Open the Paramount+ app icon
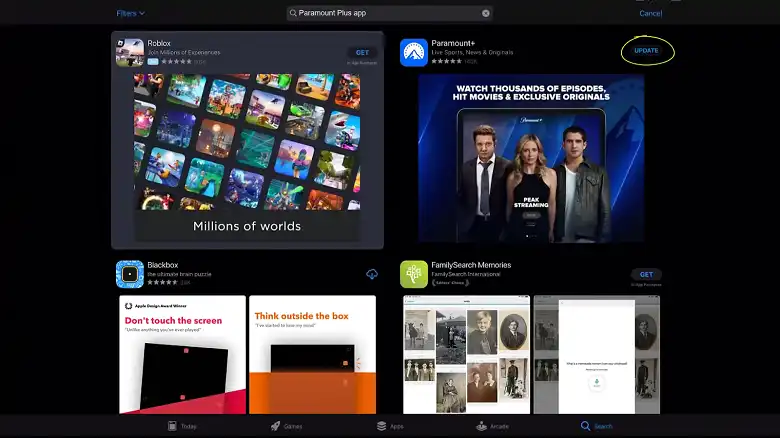This screenshot has width=780, height=438. coord(414,52)
